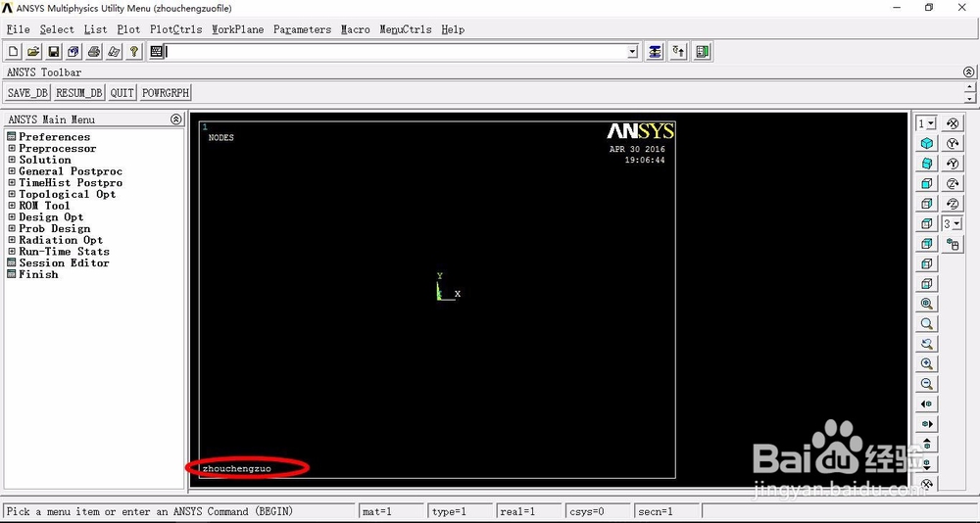Viewport: 980px width, 523px height.
Task: Open the MenuCtrls menu
Action: tap(406, 29)
